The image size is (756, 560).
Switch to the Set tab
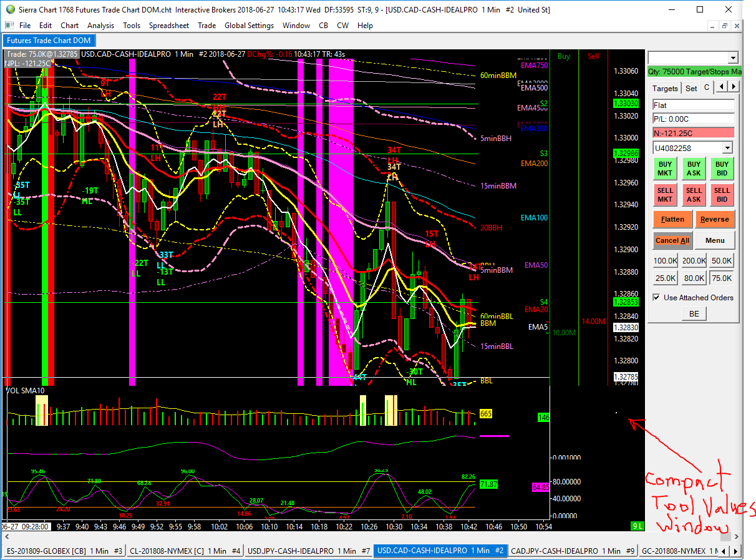pos(691,88)
